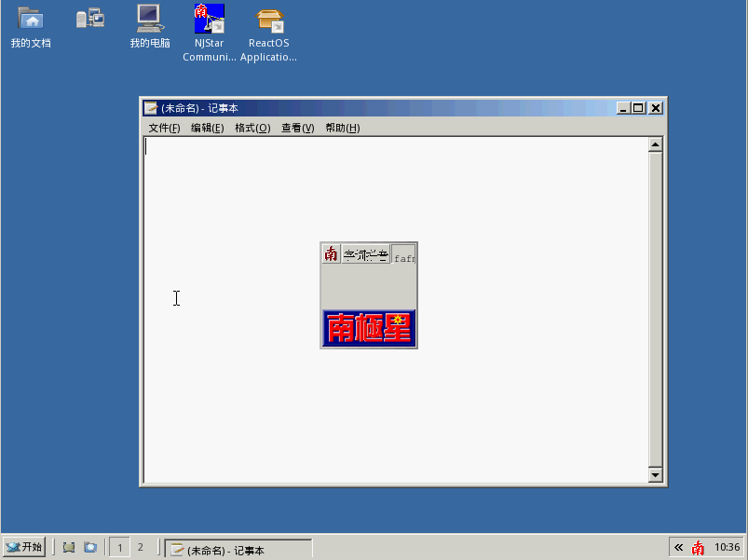The height and width of the screenshot is (560, 748).
Task: Maximize the Notepad window
Action: [x=638, y=108]
